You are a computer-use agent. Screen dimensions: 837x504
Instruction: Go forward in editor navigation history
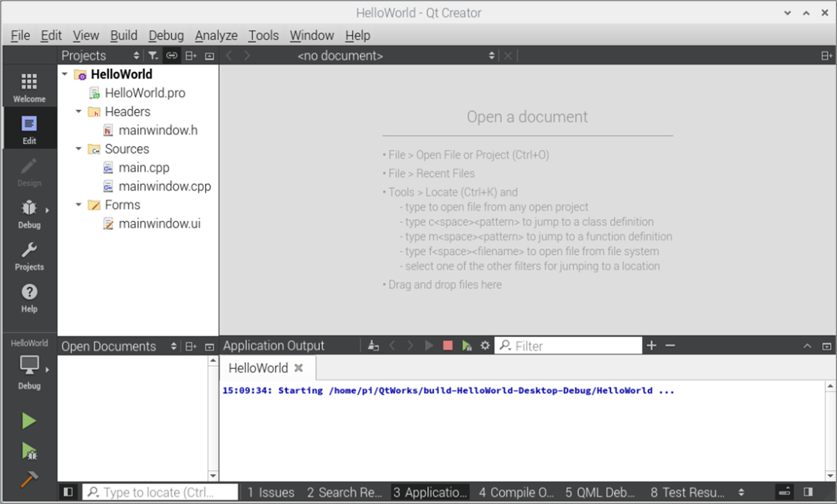tap(247, 55)
